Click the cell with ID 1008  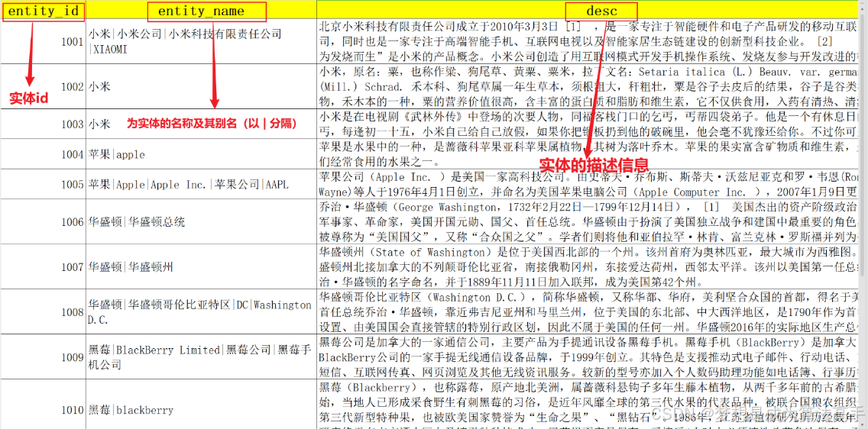pyautogui.click(x=44, y=311)
